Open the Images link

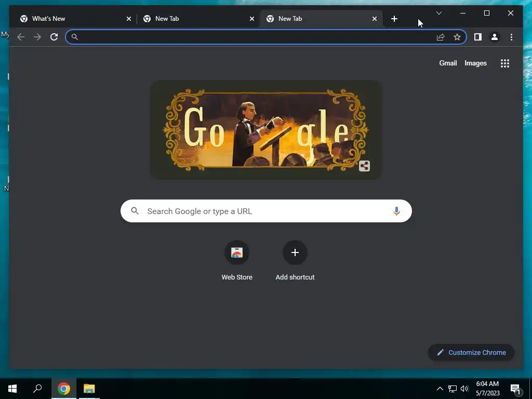tap(475, 63)
